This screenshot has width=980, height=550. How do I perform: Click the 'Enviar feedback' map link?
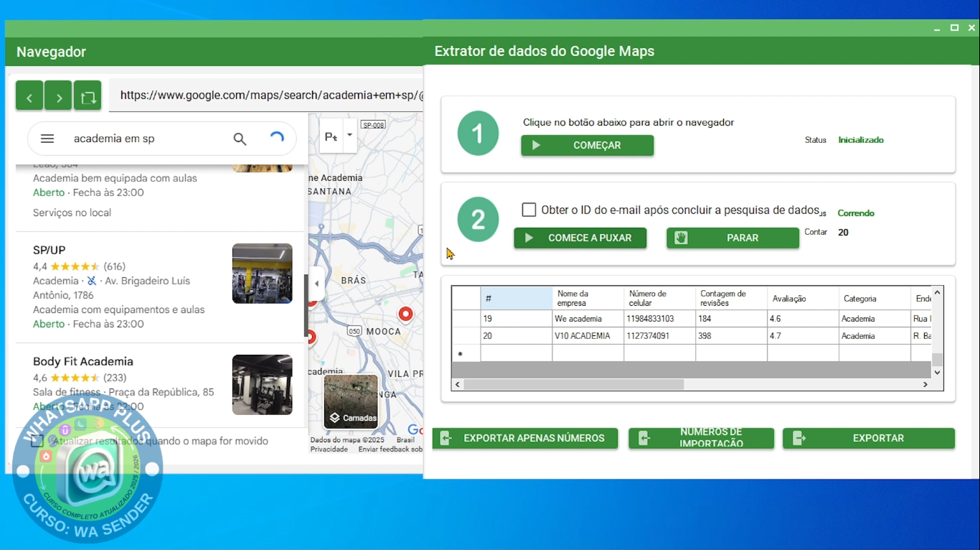pos(390,449)
